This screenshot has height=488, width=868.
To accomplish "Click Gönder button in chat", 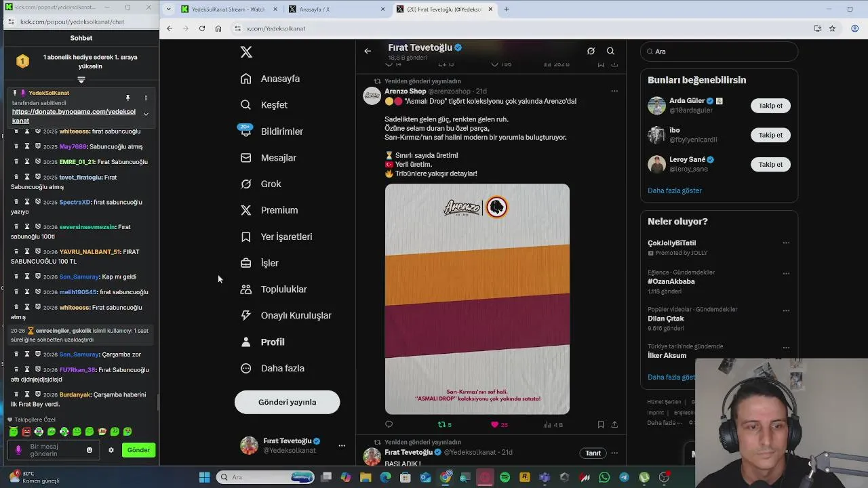I will pos(138,450).
